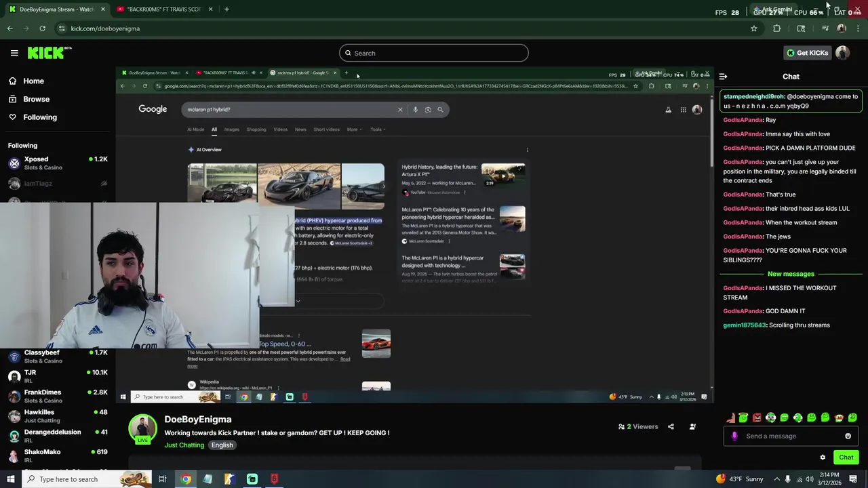This screenshot has width=868, height=488.
Task: Open the emoji picker in chat input
Action: tap(848, 436)
